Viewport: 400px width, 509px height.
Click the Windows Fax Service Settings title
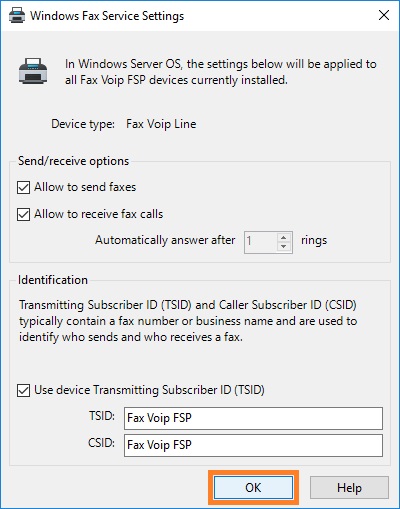(x=107, y=16)
